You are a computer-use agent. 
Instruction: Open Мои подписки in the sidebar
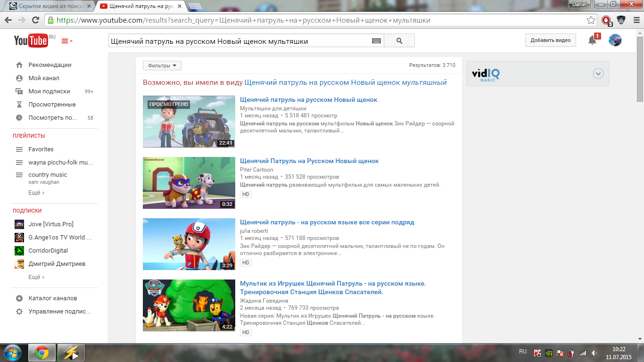[x=49, y=91]
